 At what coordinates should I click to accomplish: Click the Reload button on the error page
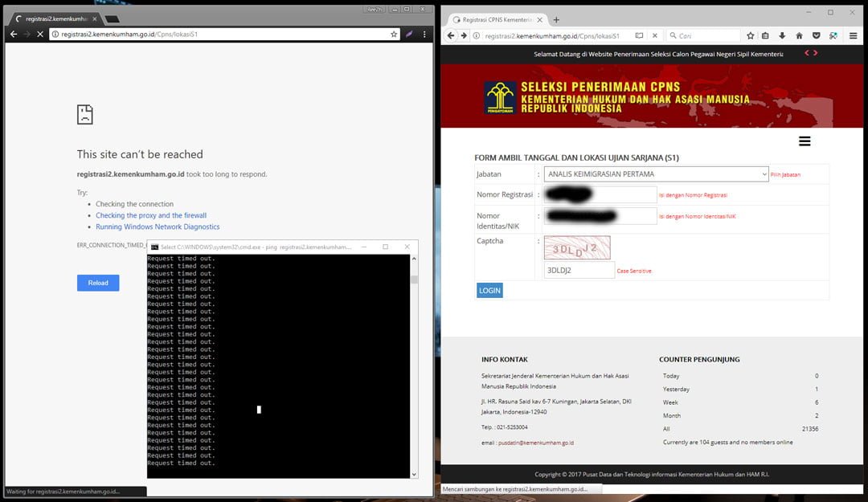98,283
